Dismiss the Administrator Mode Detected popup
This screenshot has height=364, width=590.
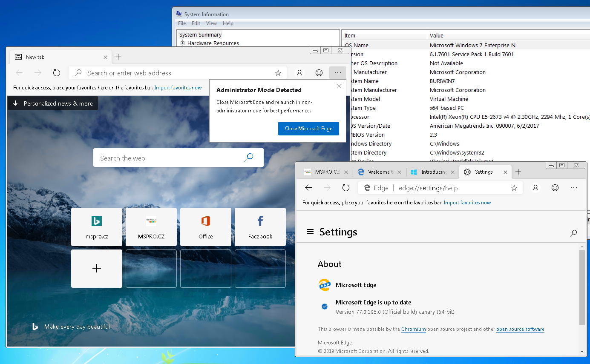pyautogui.click(x=339, y=86)
